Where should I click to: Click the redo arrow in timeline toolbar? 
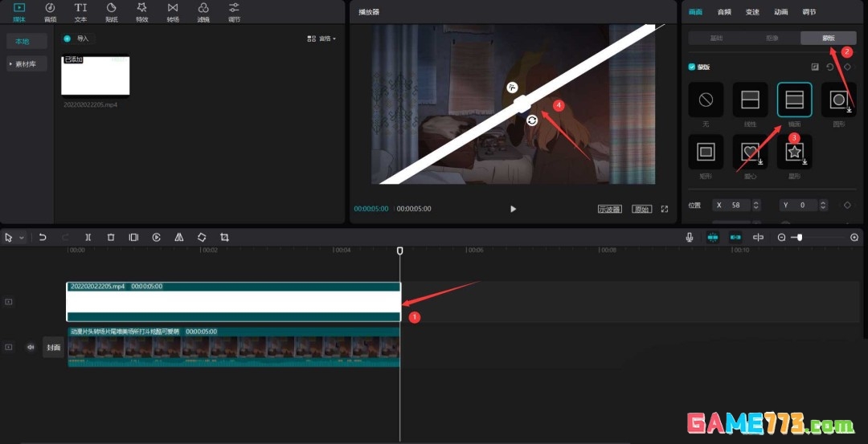coord(65,237)
